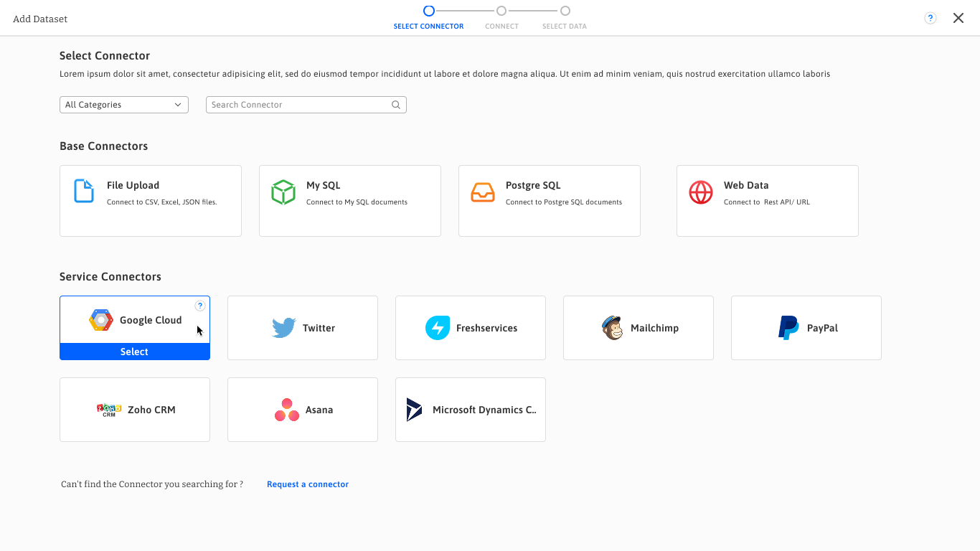Choose the Web Data connector title
980x551 pixels.
pos(746,185)
